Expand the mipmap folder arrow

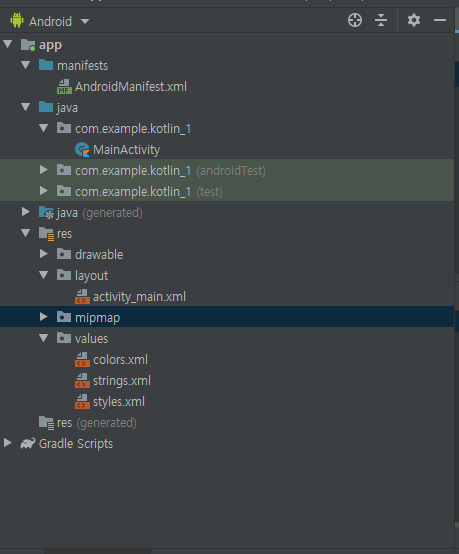point(44,317)
